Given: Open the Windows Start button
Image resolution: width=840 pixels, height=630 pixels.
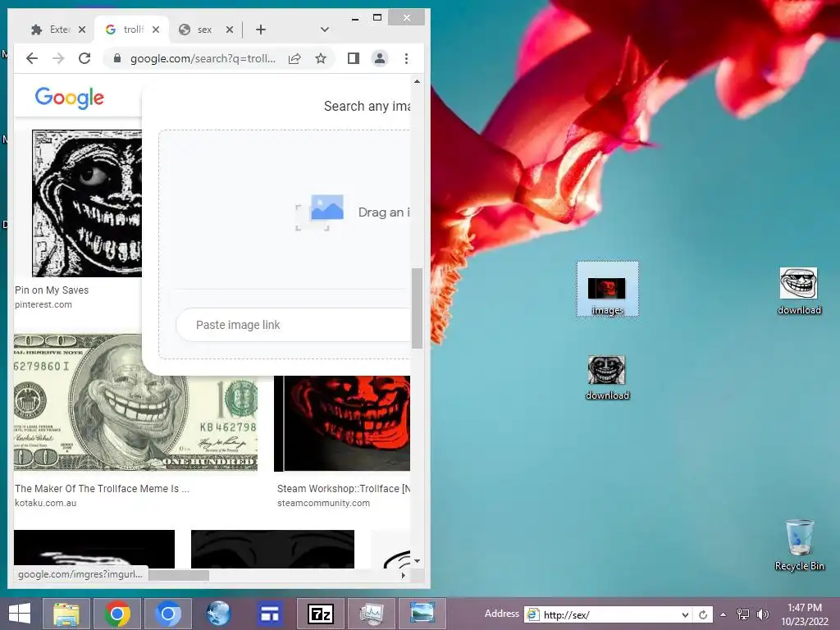Looking at the screenshot, I should (20, 614).
